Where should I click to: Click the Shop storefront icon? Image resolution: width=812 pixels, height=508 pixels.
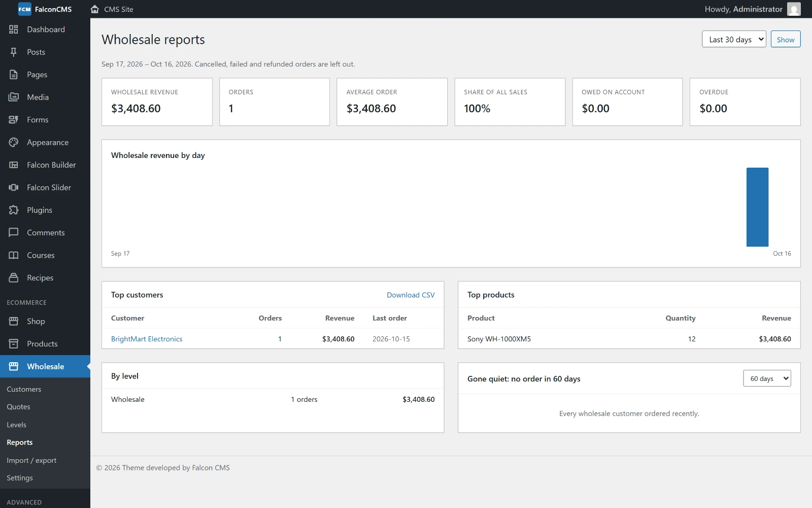[x=14, y=322]
